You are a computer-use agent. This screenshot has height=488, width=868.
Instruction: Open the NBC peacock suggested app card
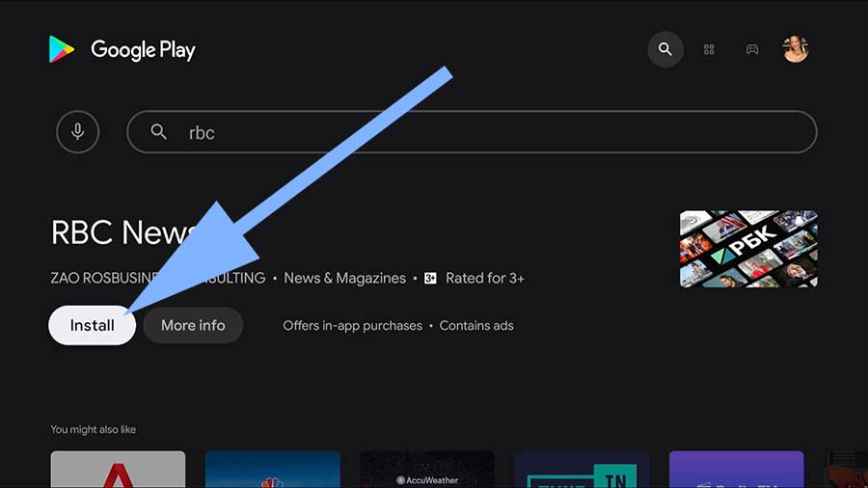pos(272,469)
